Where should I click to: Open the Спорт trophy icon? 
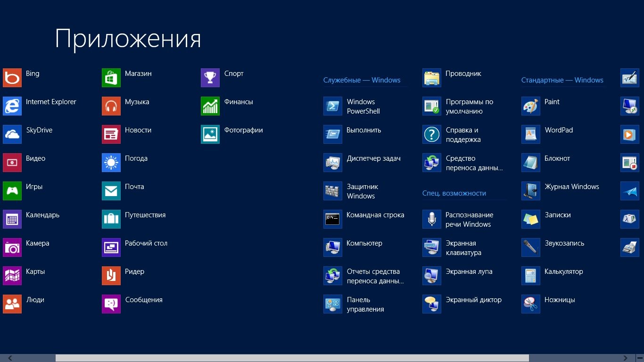[x=210, y=78]
